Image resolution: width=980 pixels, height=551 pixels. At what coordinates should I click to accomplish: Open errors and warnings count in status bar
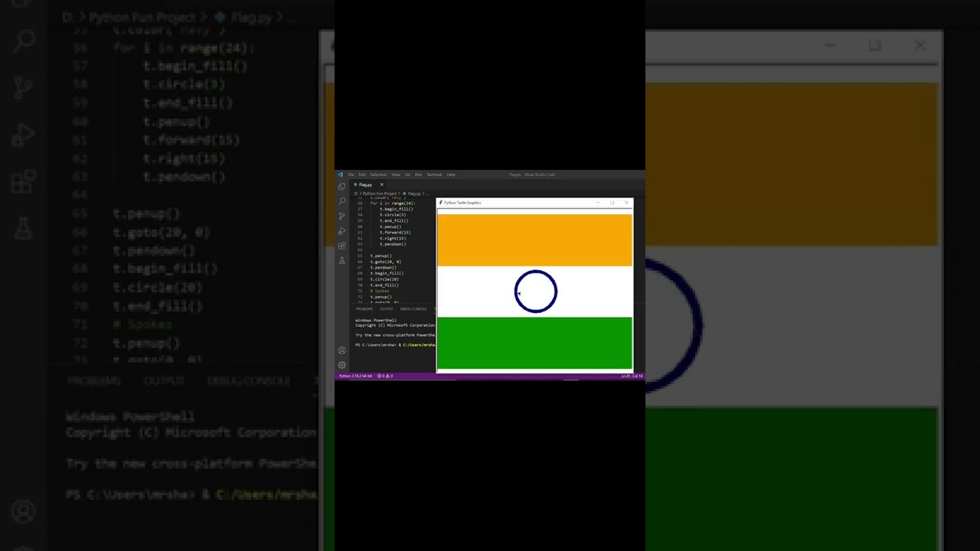(385, 376)
